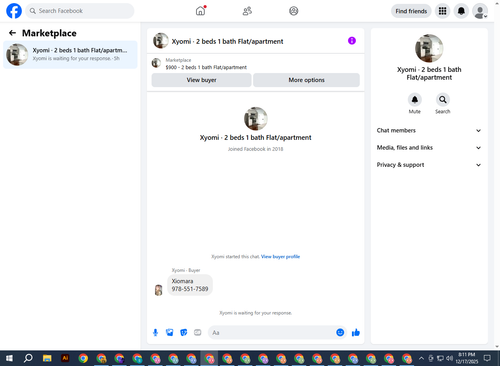Expand the Privacy & support section
Screen dimensions: 500x366
coord(429,165)
